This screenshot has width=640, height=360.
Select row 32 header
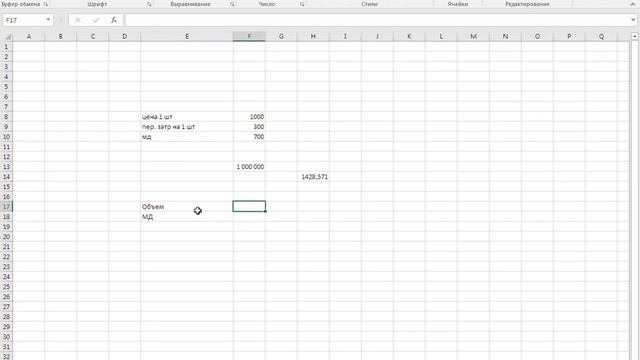click(6, 356)
